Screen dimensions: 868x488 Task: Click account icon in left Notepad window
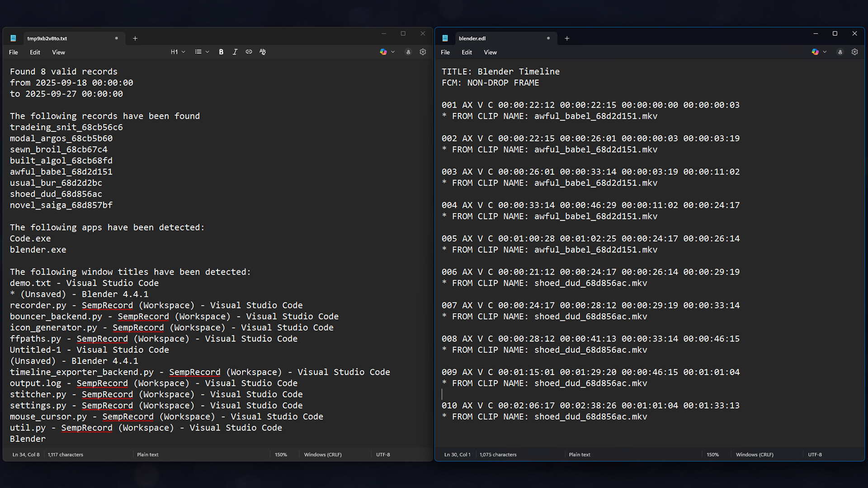click(408, 52)
